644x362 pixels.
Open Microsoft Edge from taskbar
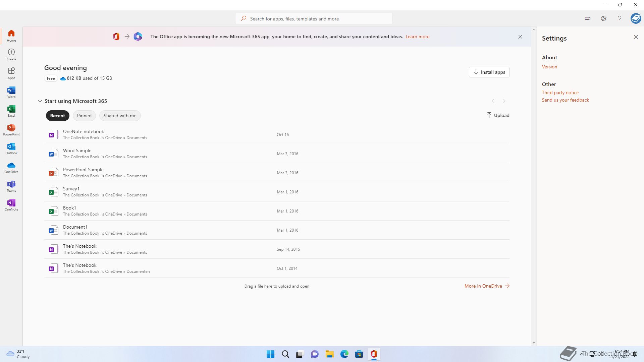click(x=344, y=354)
